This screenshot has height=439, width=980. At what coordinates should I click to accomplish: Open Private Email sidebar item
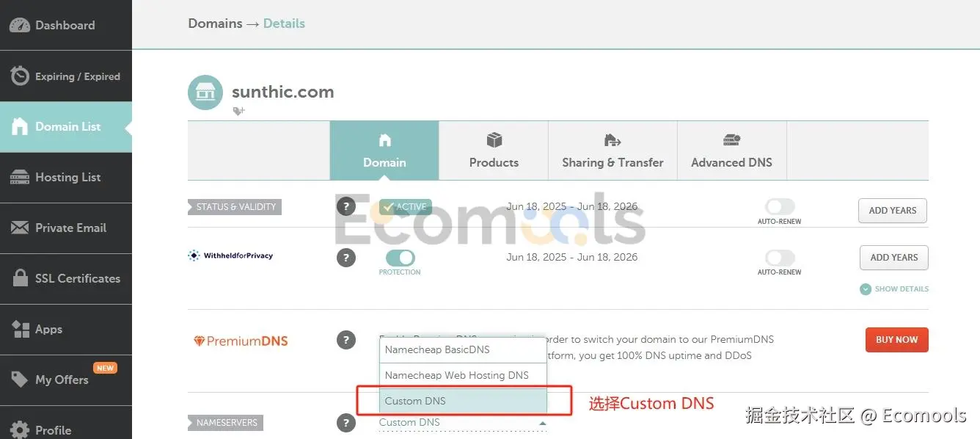pos(66,228)
